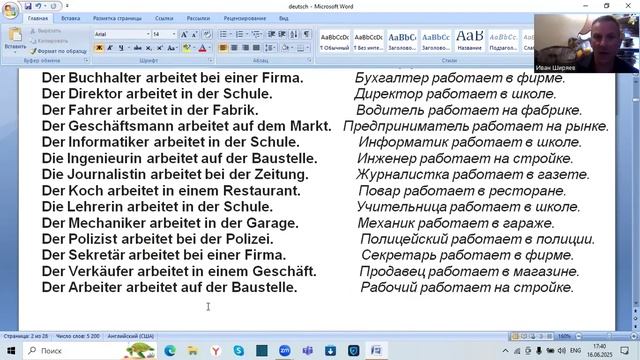
Task: Open the Рецензирование tab
Action: pos(244,18)
